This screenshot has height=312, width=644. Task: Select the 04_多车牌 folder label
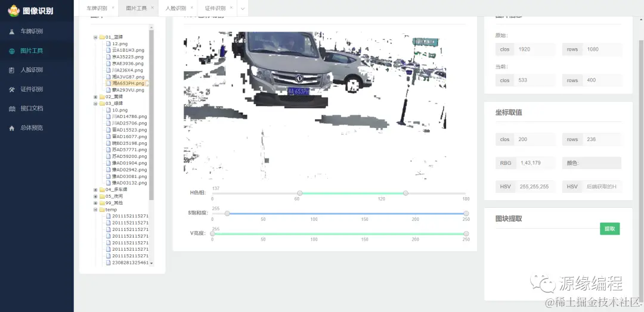coord(116,190)
